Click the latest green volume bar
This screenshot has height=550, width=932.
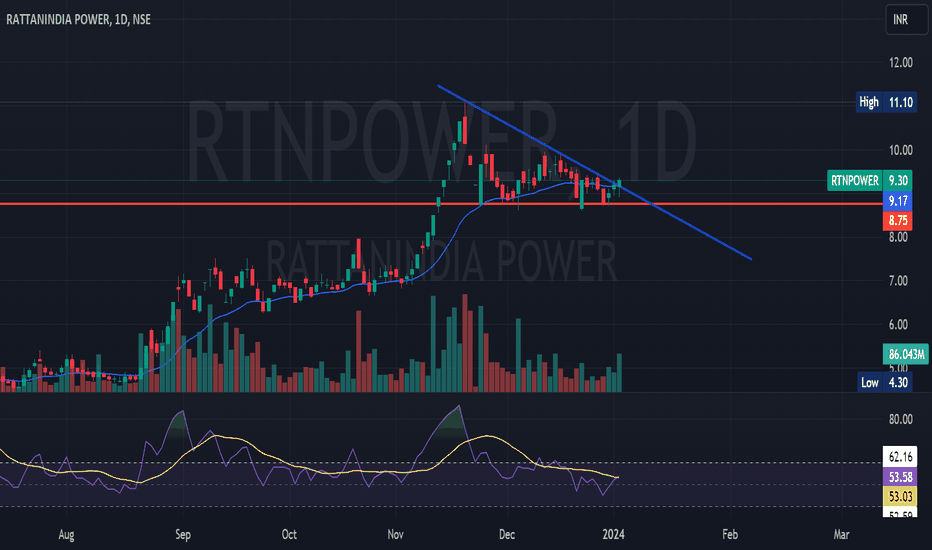pos(619,373)
